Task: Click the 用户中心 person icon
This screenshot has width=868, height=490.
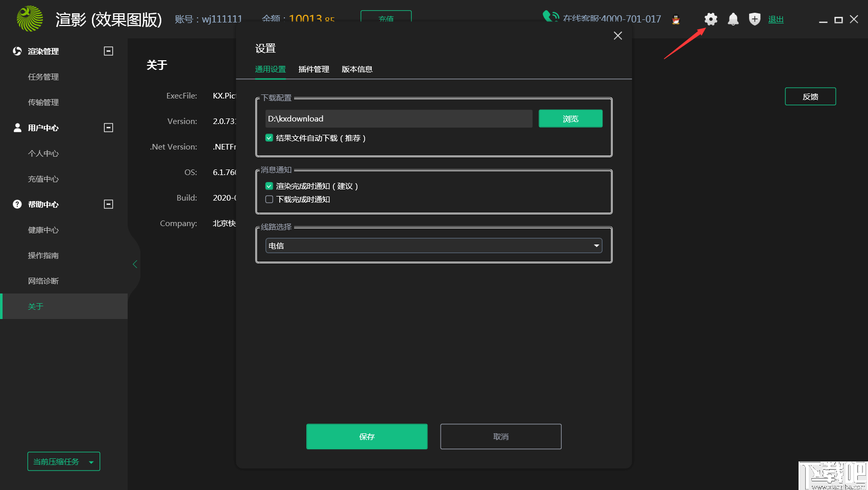Action: tap(17, 128)
